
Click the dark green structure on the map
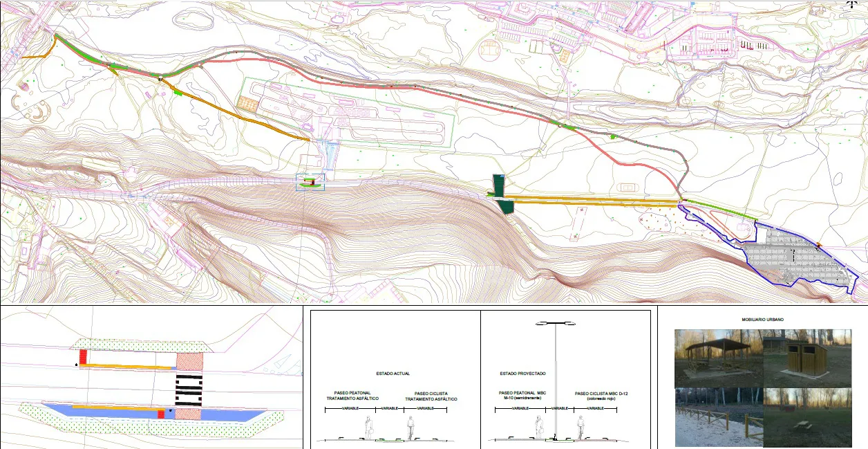(x=503, y=194)
